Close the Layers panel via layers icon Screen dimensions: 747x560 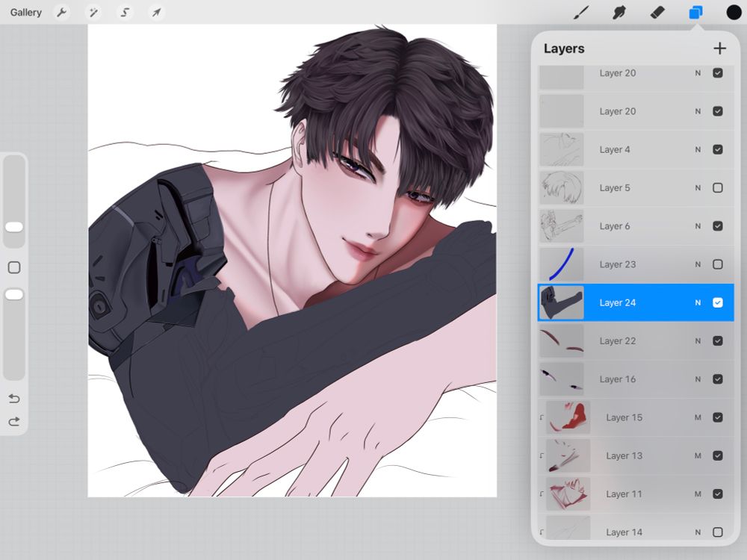coord(695,13)
